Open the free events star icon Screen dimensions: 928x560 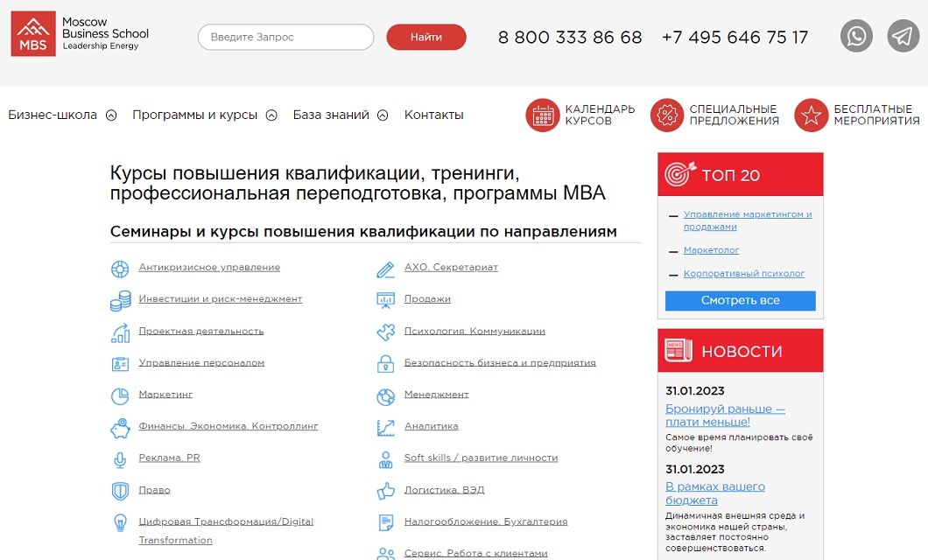click(811, 115)
